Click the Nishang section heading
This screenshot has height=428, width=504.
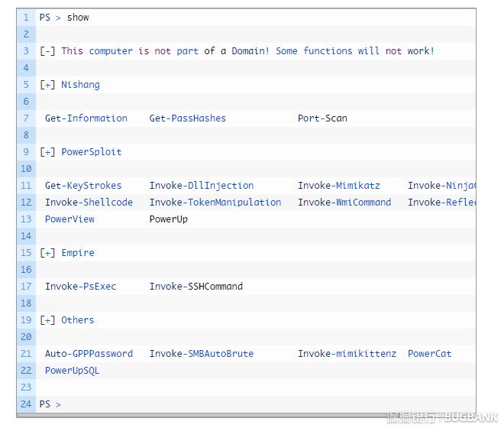tap(80, 85)
